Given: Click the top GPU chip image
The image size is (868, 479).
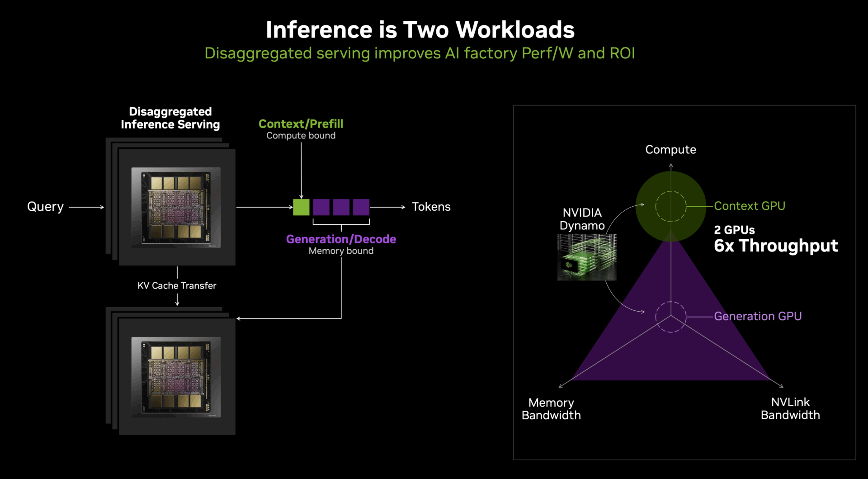Looking at the screenshot, I should [176, 207].
